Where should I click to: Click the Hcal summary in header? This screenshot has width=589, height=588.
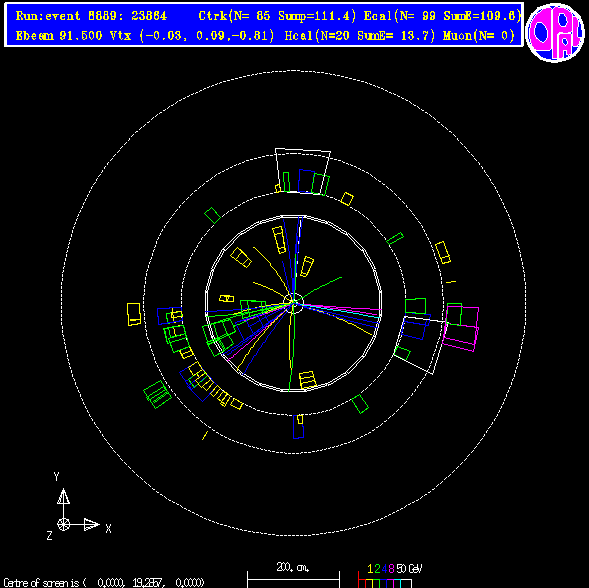[x=360, y=36]
